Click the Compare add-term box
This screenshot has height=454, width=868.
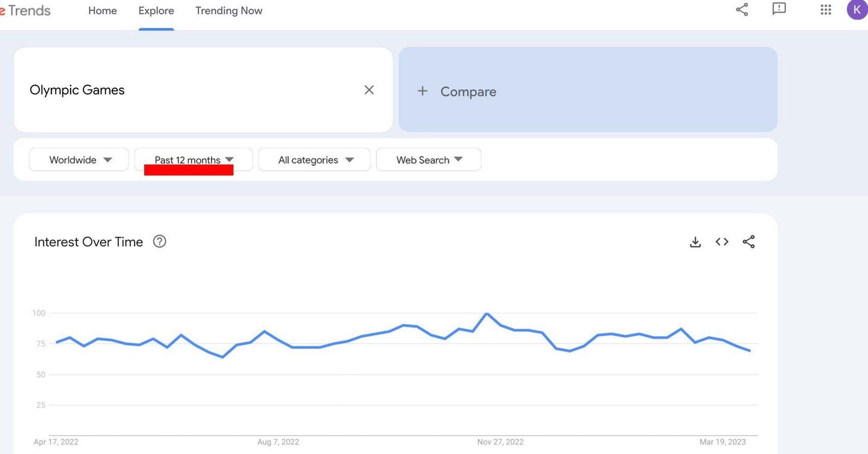(588, 89)
